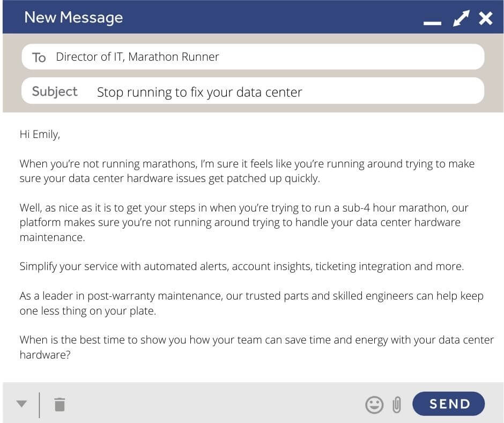This screenshot has width=504, height=423.
Task: Discard the draft with the trash icon
Action: 60,404
